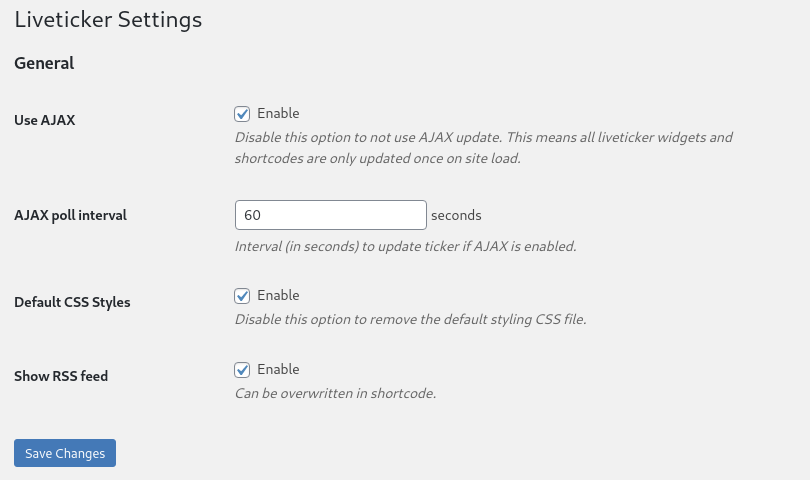
Task: Disable the Show RSS feed checkbox
Action: (x=242, y=369)
